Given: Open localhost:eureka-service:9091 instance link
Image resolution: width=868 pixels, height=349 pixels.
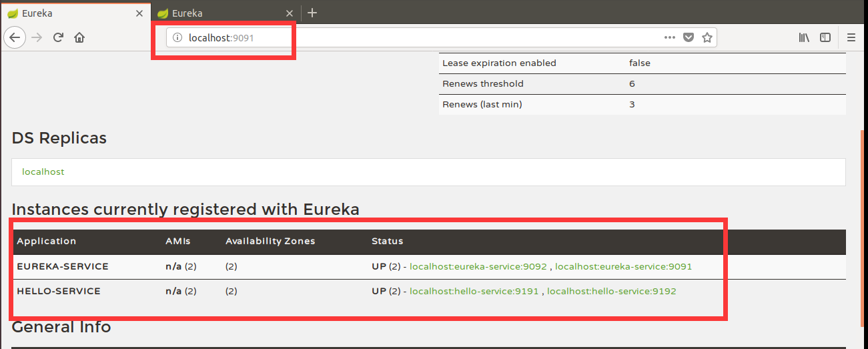Looking at the screenshot, I should coord(624,266).
